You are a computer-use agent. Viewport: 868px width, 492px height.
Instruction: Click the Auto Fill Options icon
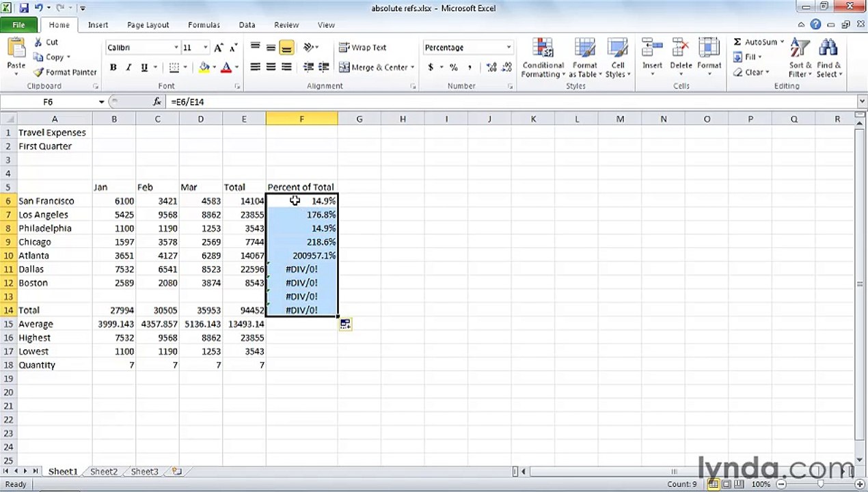345,325
